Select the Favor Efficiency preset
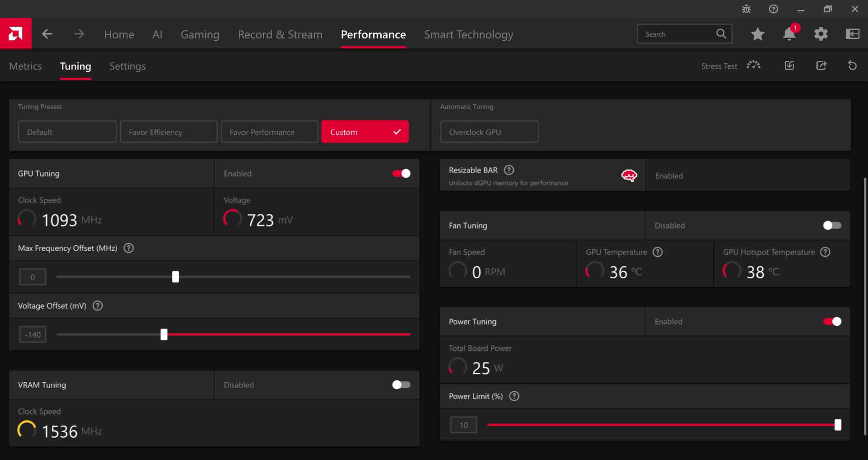The height and width of the screenshot is (460, 868). [169, 131]
